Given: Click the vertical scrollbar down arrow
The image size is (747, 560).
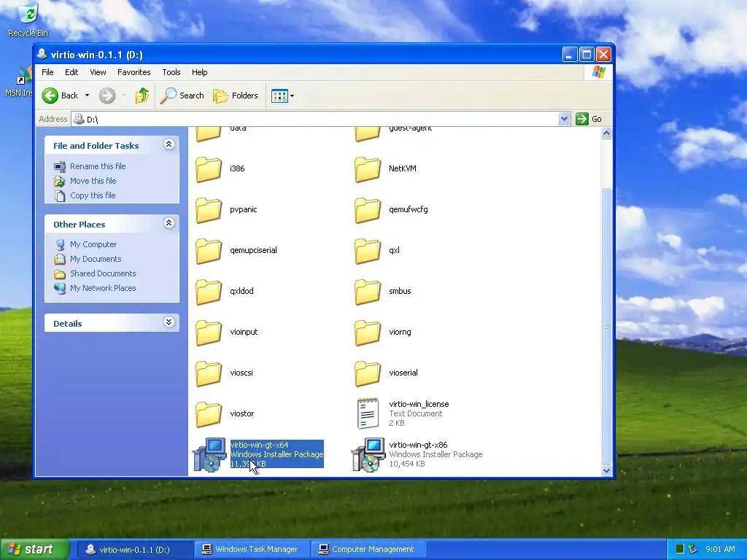Looking at the screenshot, I should click(606, 471).
